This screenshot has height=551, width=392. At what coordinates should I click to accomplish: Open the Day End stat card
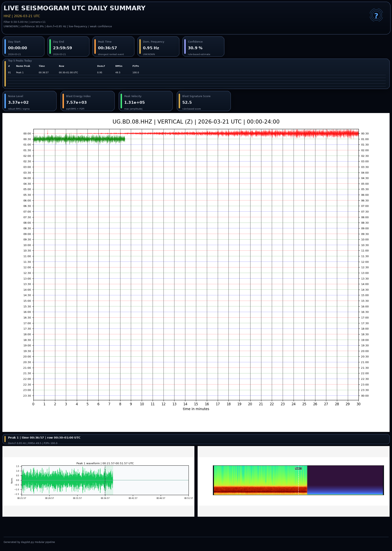(68, 47)
